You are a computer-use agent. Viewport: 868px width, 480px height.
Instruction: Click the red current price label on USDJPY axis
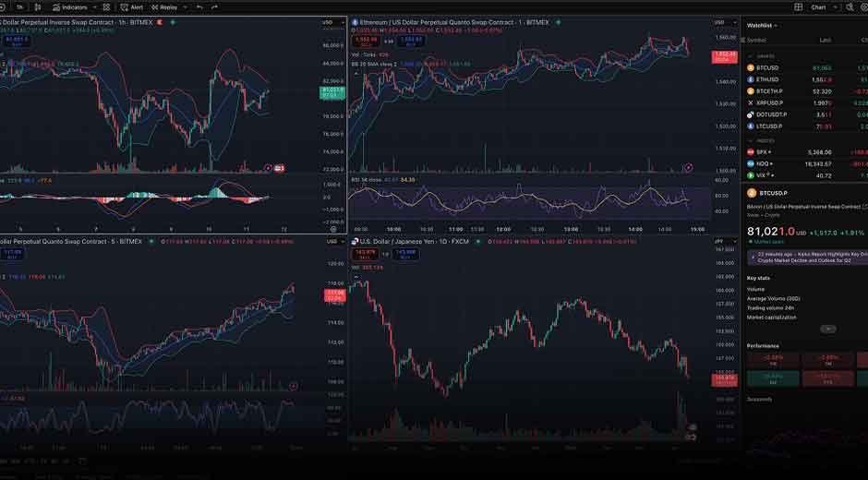click(724, 379)
